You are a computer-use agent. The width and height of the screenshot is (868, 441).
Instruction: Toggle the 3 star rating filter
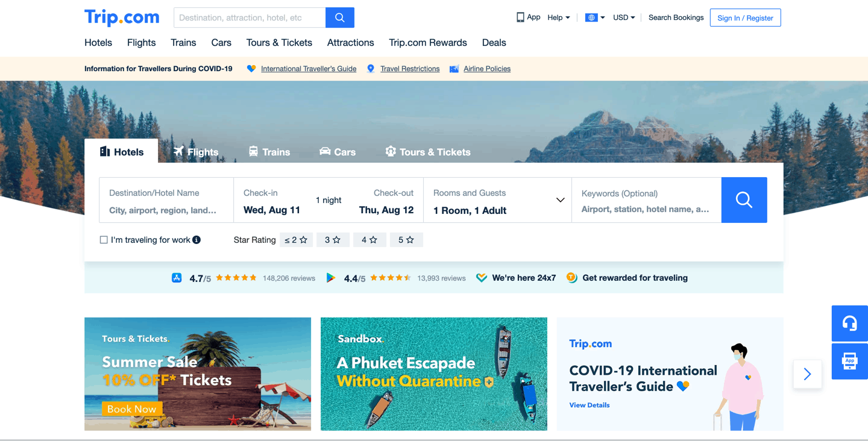[333, 240]
